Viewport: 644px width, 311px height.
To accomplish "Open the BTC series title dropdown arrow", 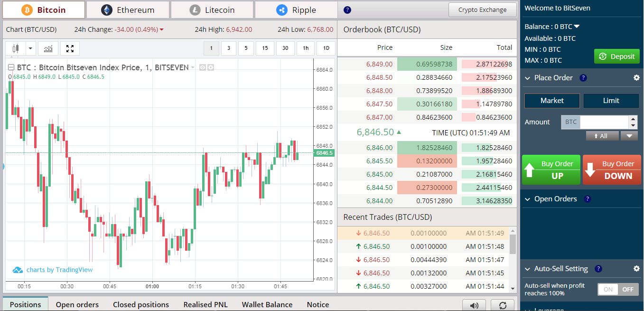I will [x=193, y=68].
